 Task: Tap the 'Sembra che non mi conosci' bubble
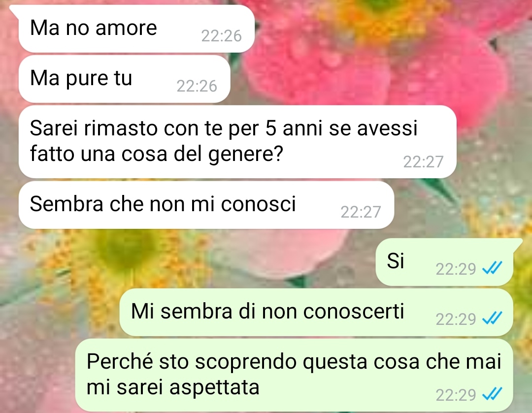tap(206, 205)
